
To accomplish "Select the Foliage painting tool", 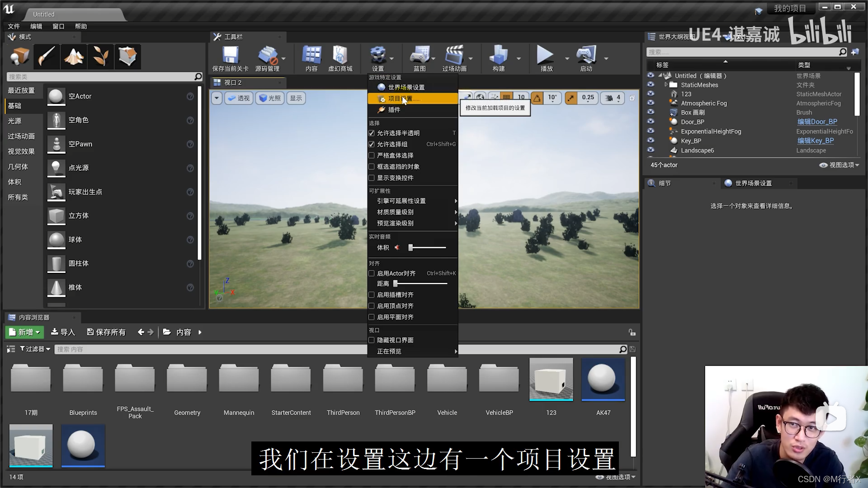I will tap(101, 56).
